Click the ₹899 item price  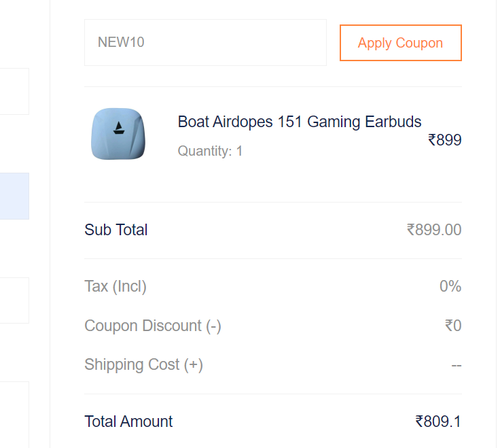(x=444, y=140)
